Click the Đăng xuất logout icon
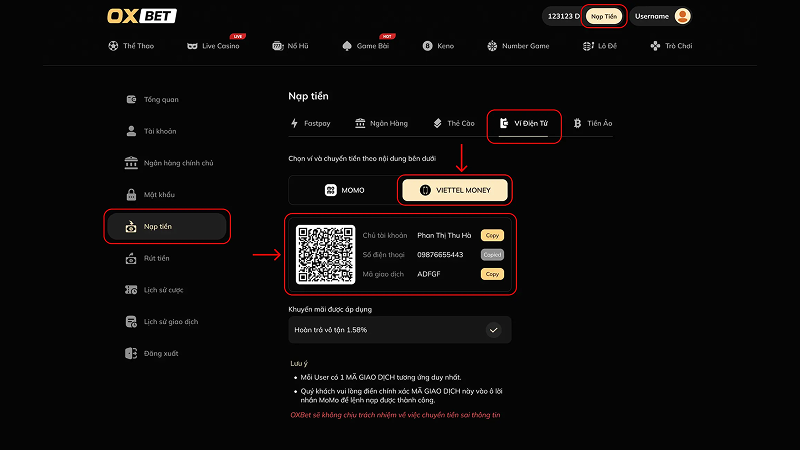 131,353
